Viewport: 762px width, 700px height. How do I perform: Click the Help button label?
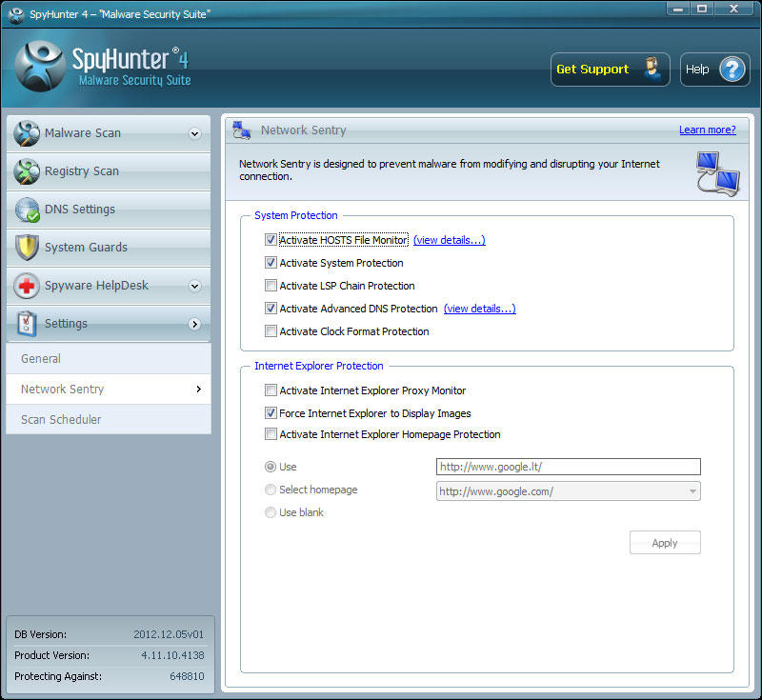tap(697, 70)
